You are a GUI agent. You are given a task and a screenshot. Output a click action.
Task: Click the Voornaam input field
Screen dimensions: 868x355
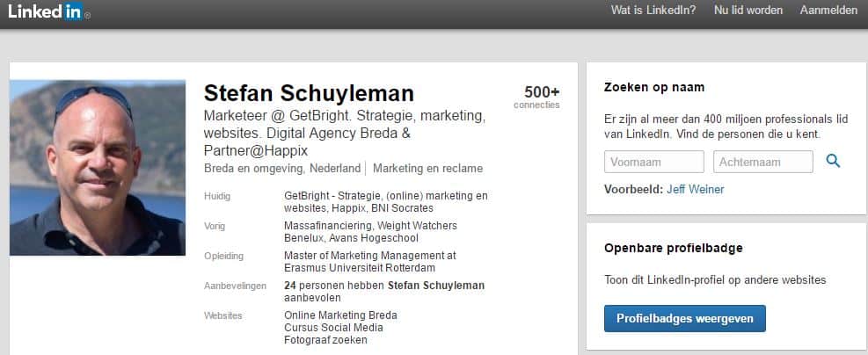tap(654, 162)
